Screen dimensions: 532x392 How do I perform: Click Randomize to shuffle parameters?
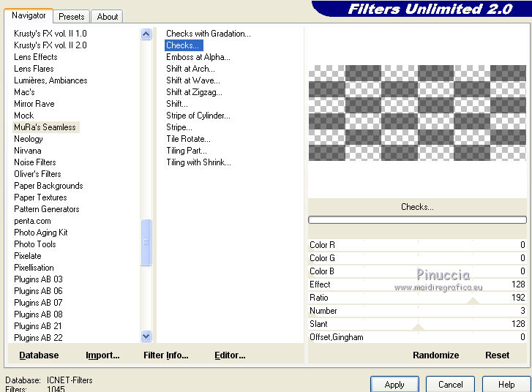tap(435, 355)
